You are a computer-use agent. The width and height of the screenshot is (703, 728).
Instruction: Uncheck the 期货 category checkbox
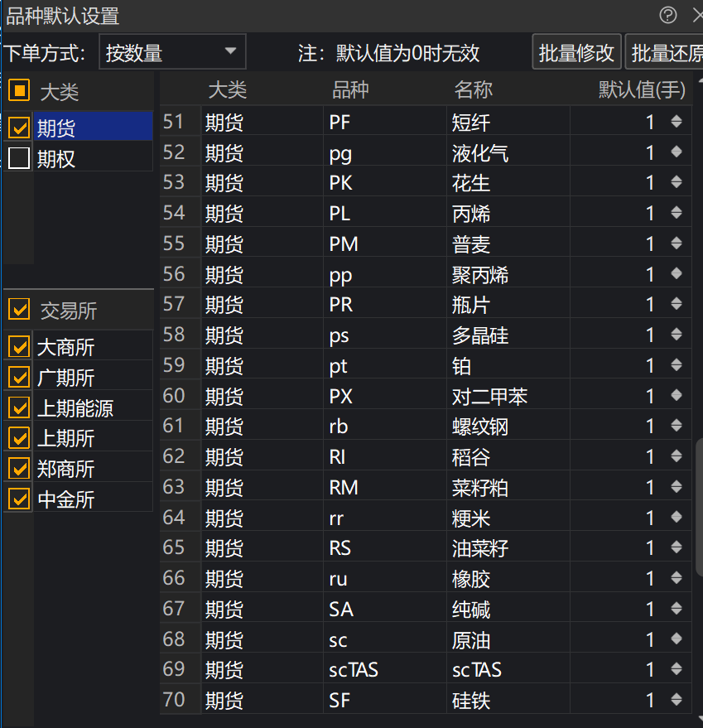[19, 128]
